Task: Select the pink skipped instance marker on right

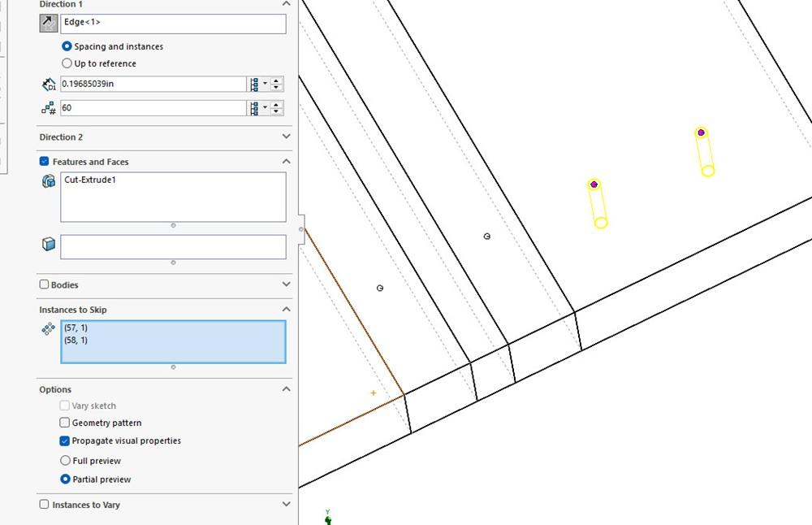Action: (701, 132)
